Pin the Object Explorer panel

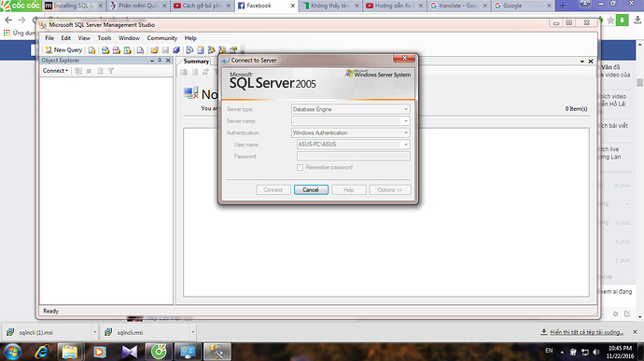click(x=160, y=61)
